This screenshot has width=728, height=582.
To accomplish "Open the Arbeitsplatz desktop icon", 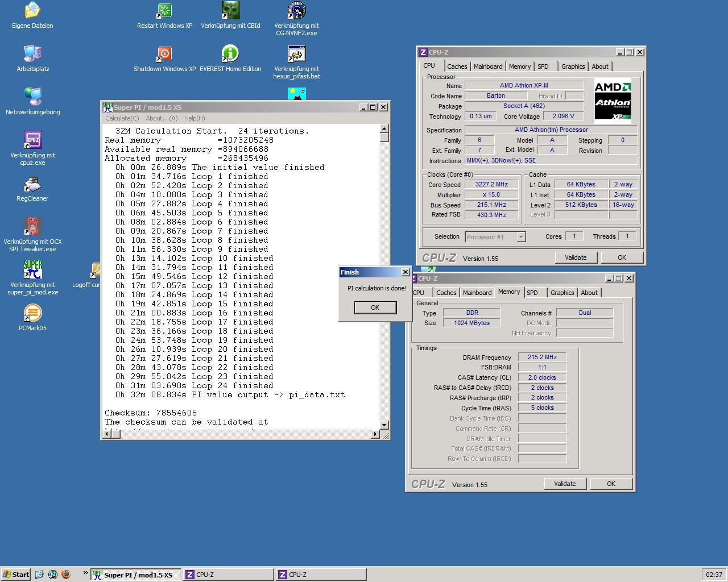I will coord(32,53).
